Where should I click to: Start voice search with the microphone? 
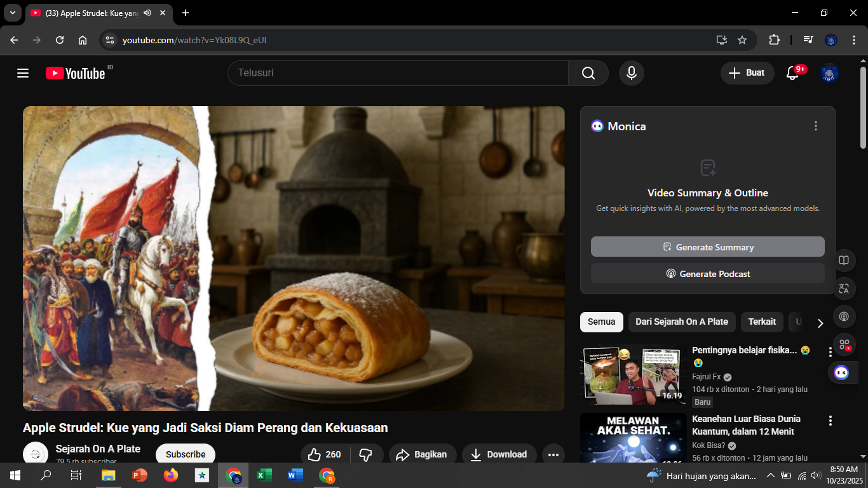[631, 73]
